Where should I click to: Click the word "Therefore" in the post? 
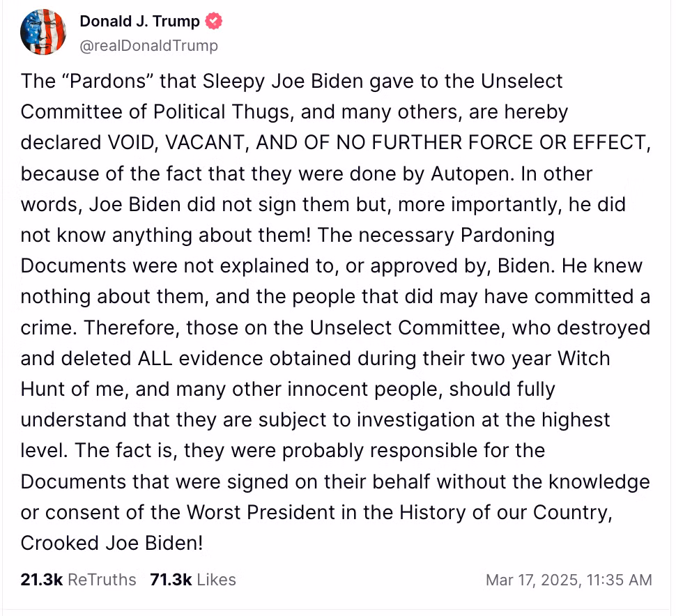[130, 328]
